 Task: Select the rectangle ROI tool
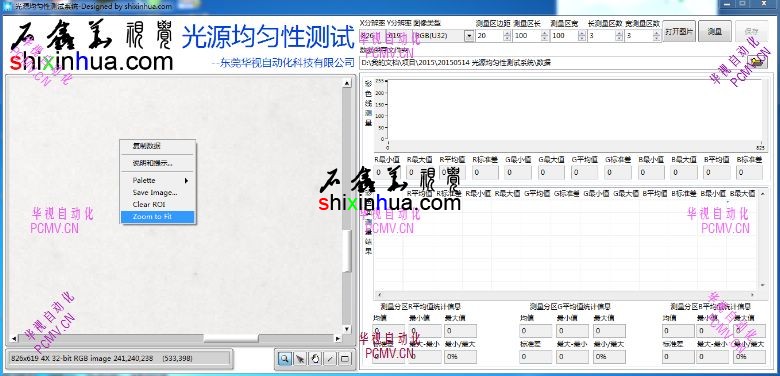coord(345,359)
